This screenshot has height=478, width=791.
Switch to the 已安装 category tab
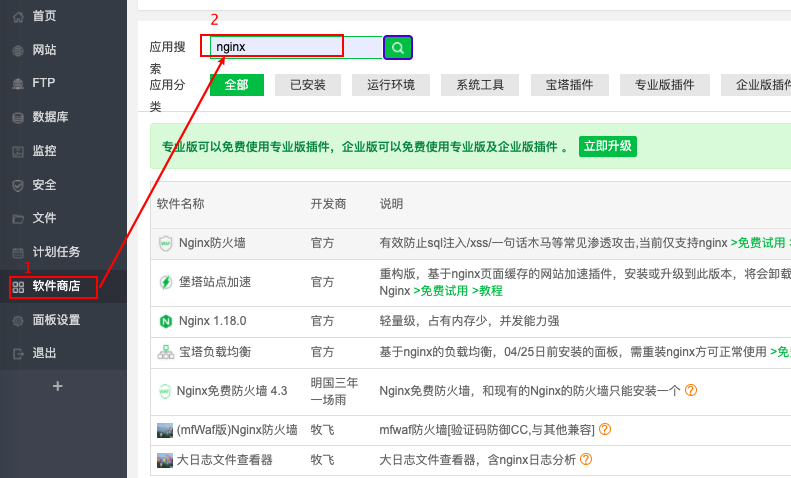coord(308,85)
